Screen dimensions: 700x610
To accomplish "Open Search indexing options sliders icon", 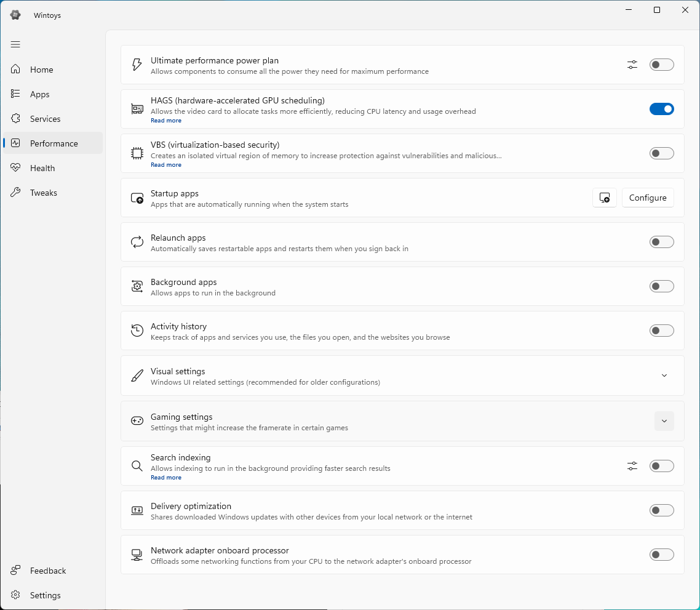I will 632,466.
